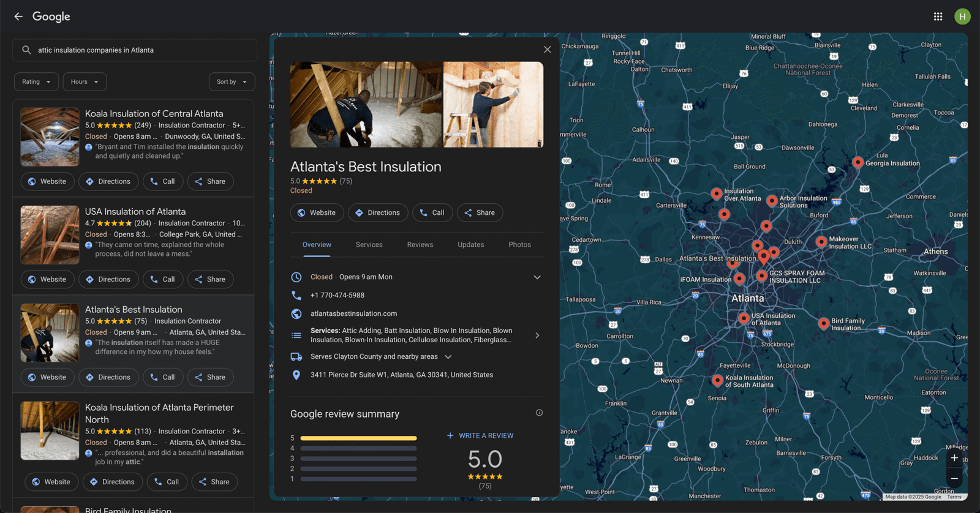Expand the opening hours chevron
The image size is (980, 513).
pos(537,277)
